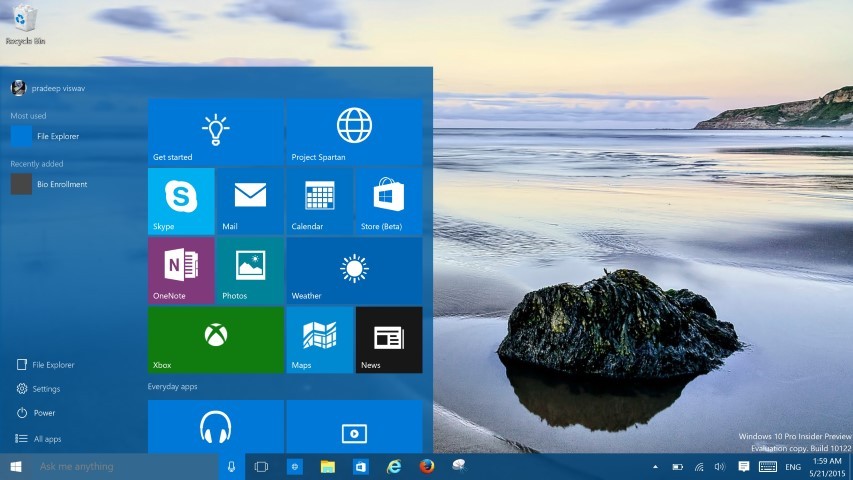Open the Calendar tile
The height and width of the screenshot is (480, 853).
(x=320, y=201)
